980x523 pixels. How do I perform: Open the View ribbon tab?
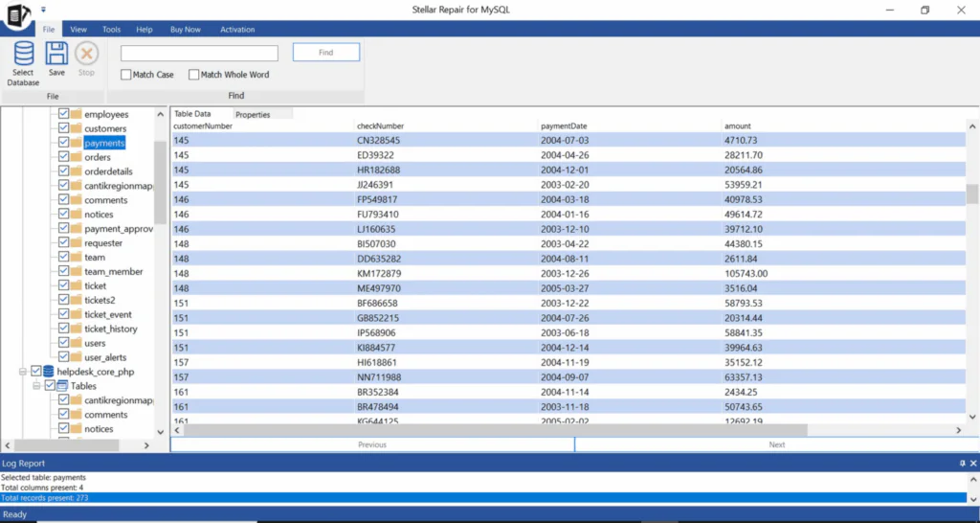78,30
